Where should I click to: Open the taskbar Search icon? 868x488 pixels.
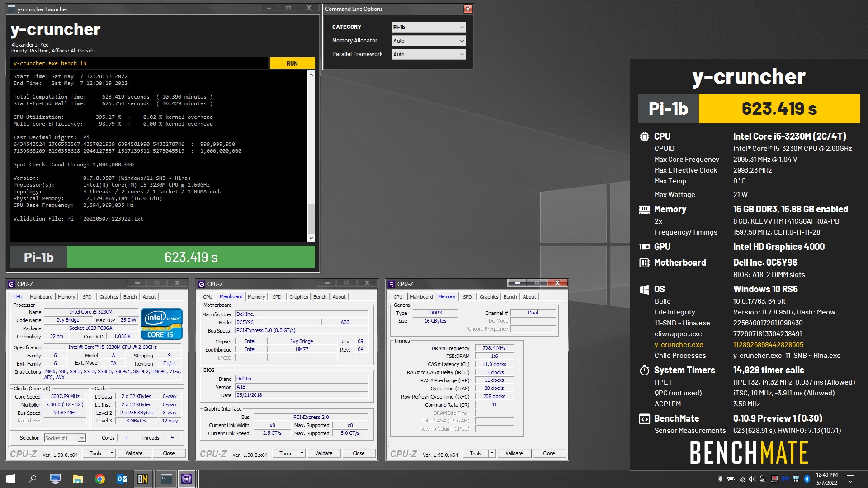[33, 479]
